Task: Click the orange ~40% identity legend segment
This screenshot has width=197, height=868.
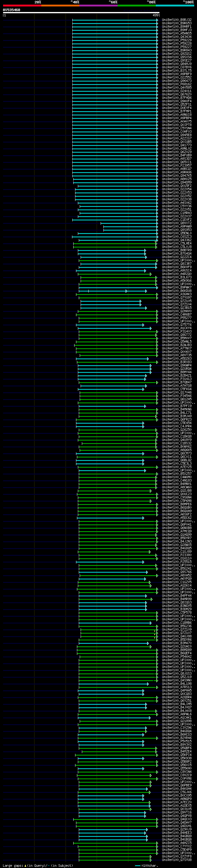Action: coord(60,6)
